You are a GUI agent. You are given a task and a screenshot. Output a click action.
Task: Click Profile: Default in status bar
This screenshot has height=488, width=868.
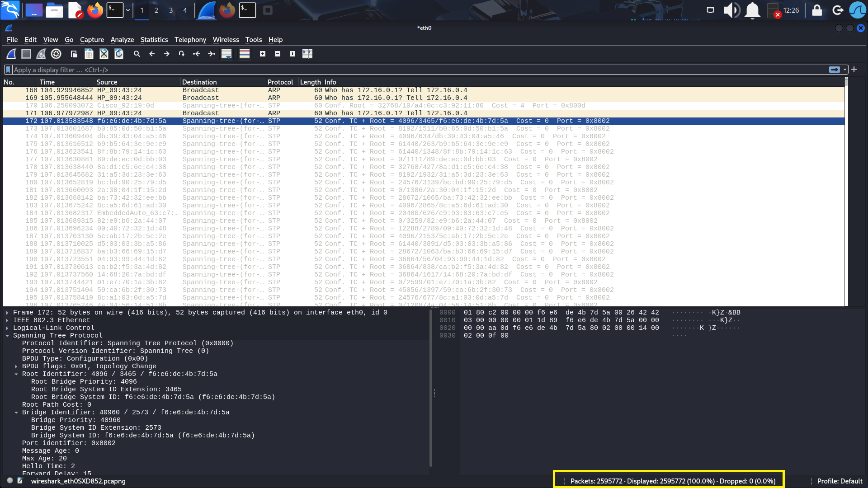(x=840, y=481)
